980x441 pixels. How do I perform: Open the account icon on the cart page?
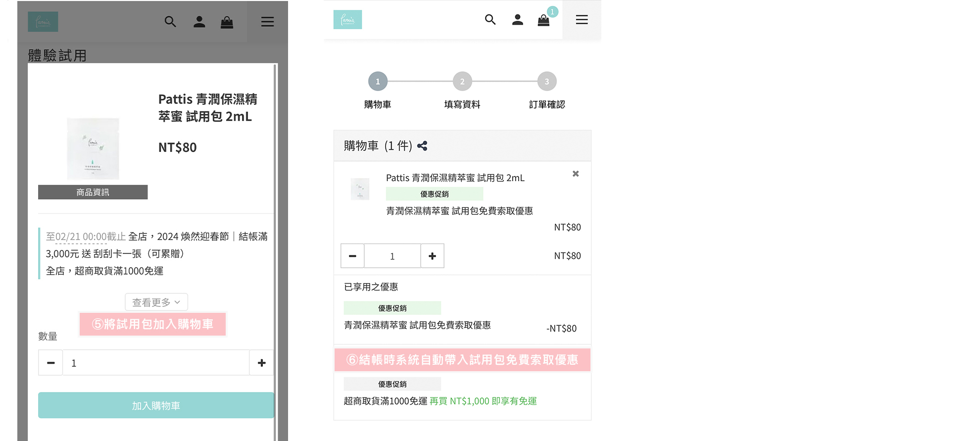pos(517,20)
